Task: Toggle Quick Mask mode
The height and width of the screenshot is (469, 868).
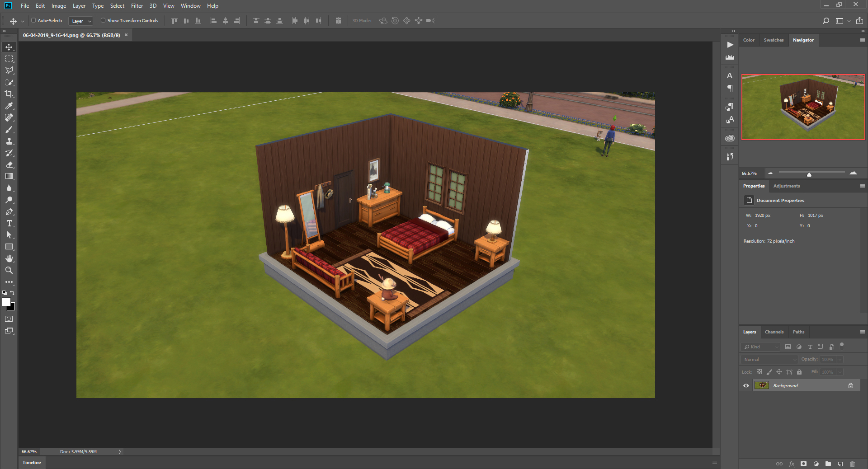Action: pos(9,319)
